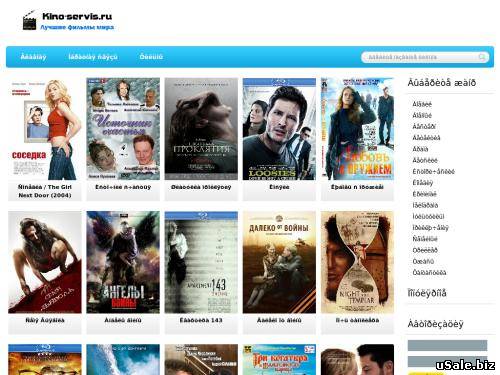
Task: Click The Girl Next Door (2004) title link
Action: click(x=45, y=191)
